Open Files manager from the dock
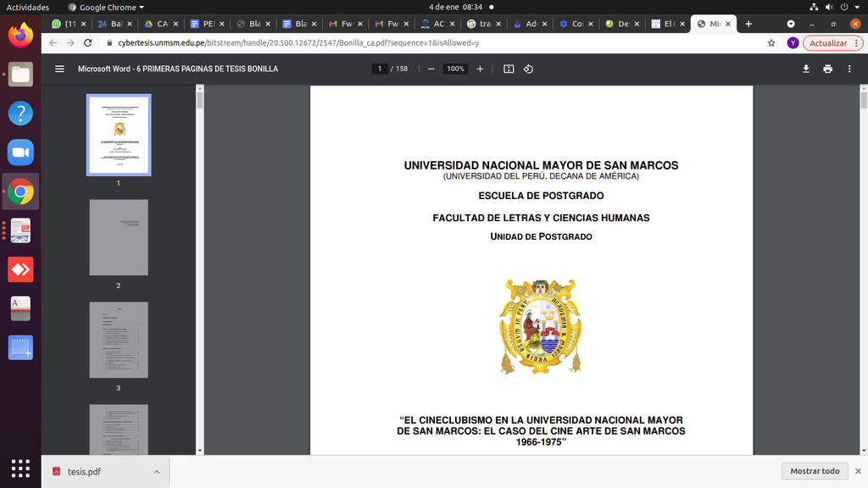 click(x=20, y=75)
